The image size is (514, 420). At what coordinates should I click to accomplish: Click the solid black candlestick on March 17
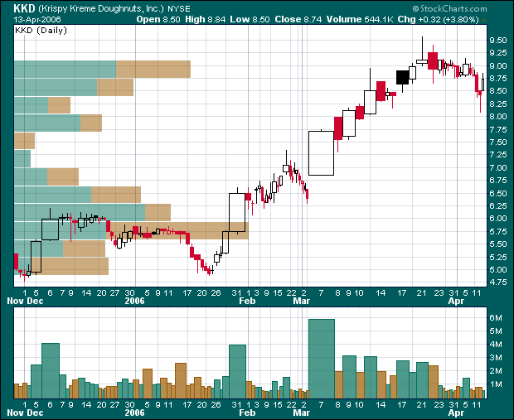[403, 77]
